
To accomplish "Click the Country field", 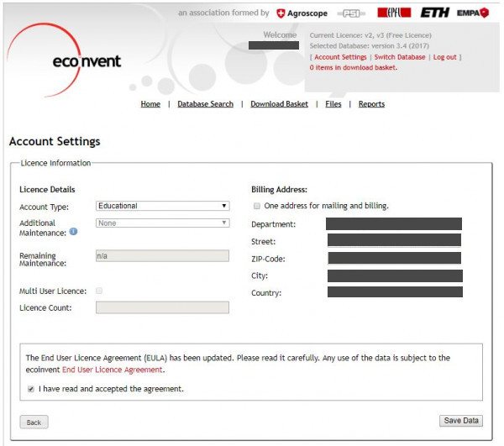I will click(395, 292).
